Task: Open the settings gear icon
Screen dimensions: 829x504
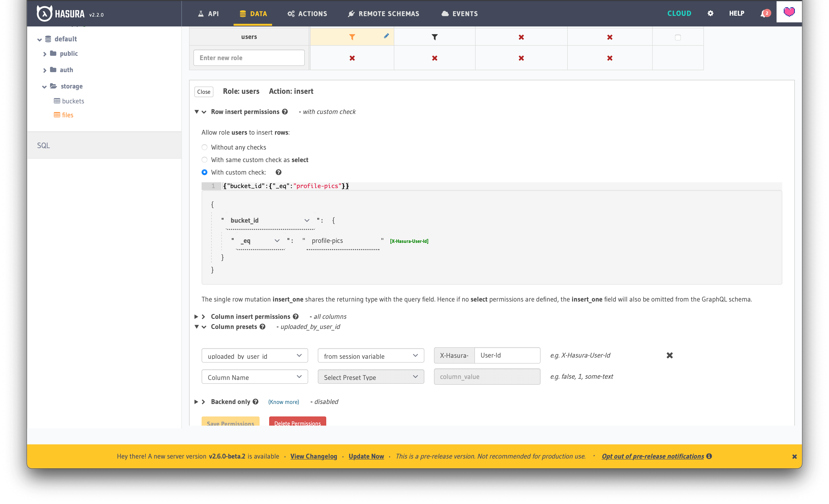Action: click(x=710, y=13)
